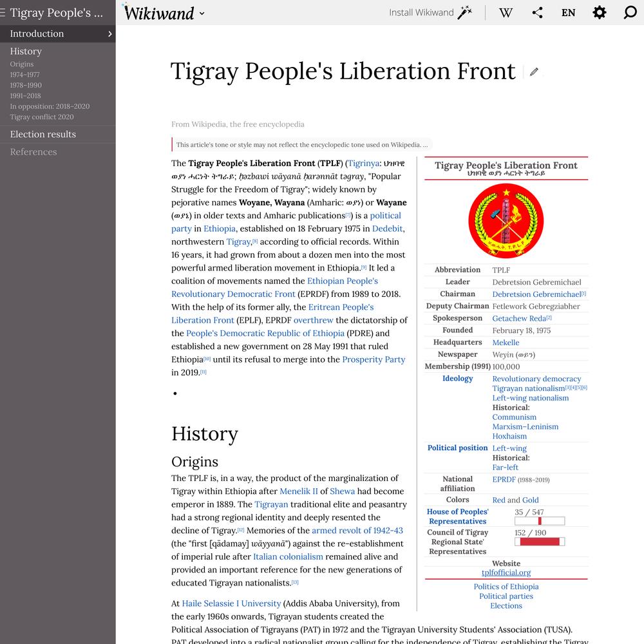
Task: Open Marxism–Leninism link
Action: [526, 426]
